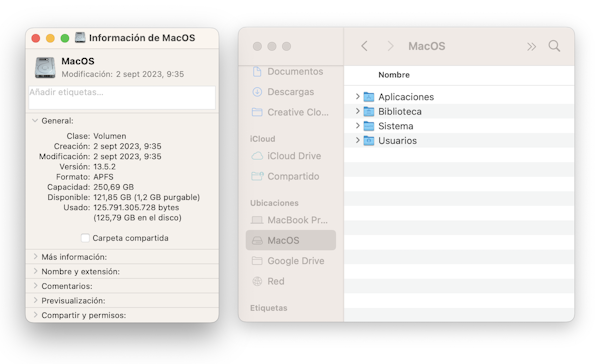Collapse the General section
Screen dimensions: 608x364
coord(35,121)
